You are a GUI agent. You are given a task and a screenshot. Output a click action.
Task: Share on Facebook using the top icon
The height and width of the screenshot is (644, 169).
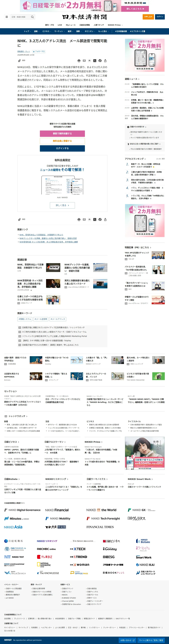click(x=100, y=61)
